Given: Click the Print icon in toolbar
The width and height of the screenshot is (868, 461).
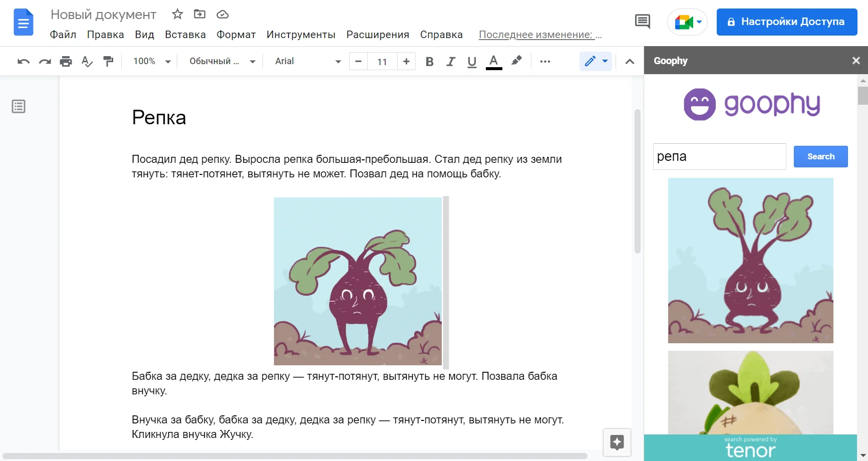Looking at the screenshot, I should tap(66, 62).
